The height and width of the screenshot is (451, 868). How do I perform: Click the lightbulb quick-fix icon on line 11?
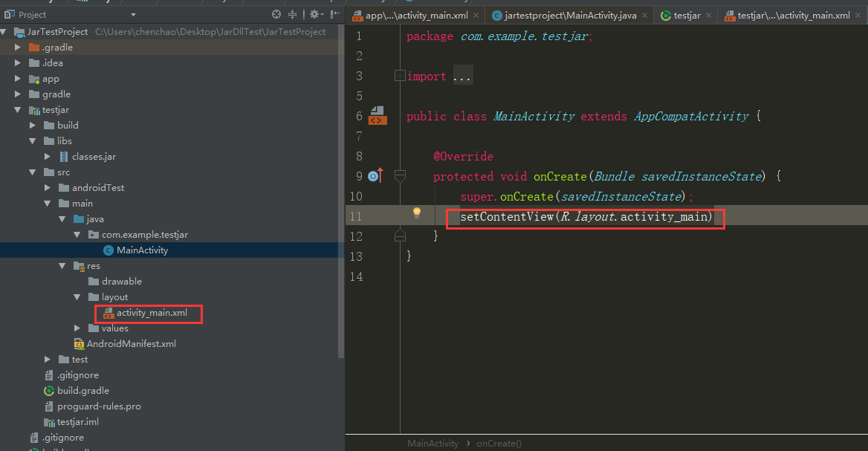[417, 212]
